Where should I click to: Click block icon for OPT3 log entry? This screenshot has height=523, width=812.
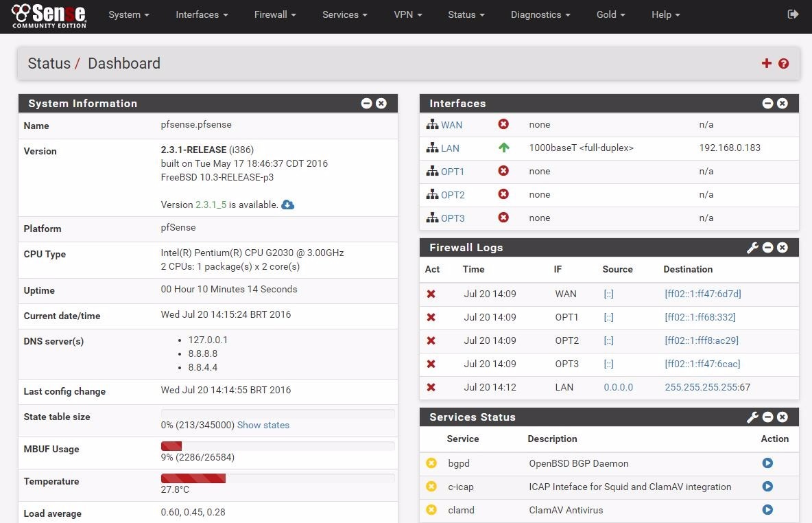431,364
